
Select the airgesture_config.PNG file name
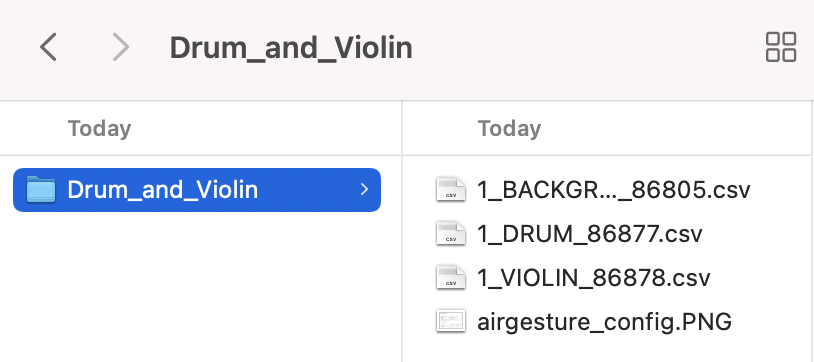pyautogui.click(x=604, y=322)
